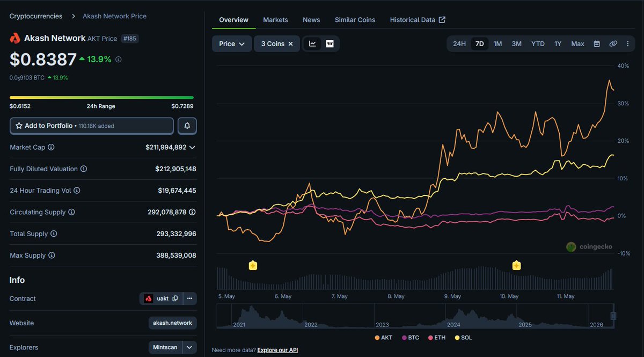Screen dimensions: 644x357
Task: Expand Market Cap value chevron
Action: point(192,147)
